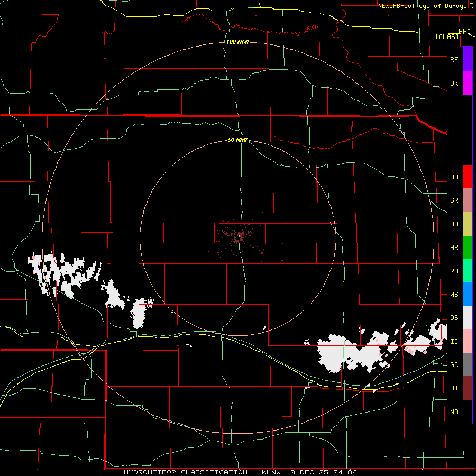Image resolution: width=476 pixels, height=476 pixels.
Task: Click the UK legend label
Action: [454, 84]
